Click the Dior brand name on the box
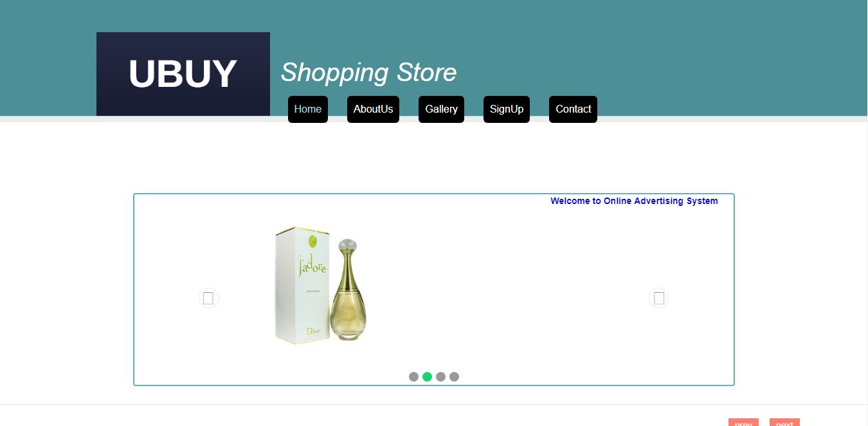The height and width of the screenshot is (426, 868). (313, 331)
